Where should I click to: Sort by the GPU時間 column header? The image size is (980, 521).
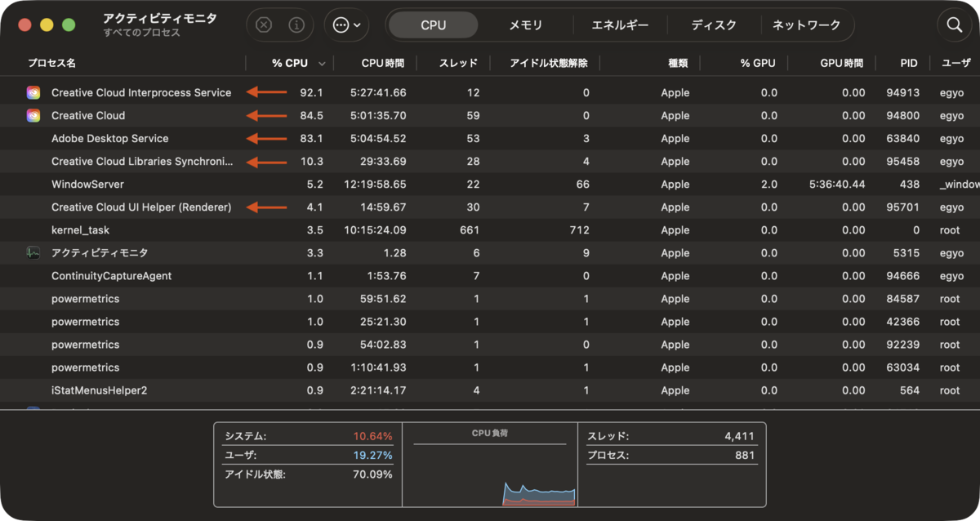(x=842, y=63)
